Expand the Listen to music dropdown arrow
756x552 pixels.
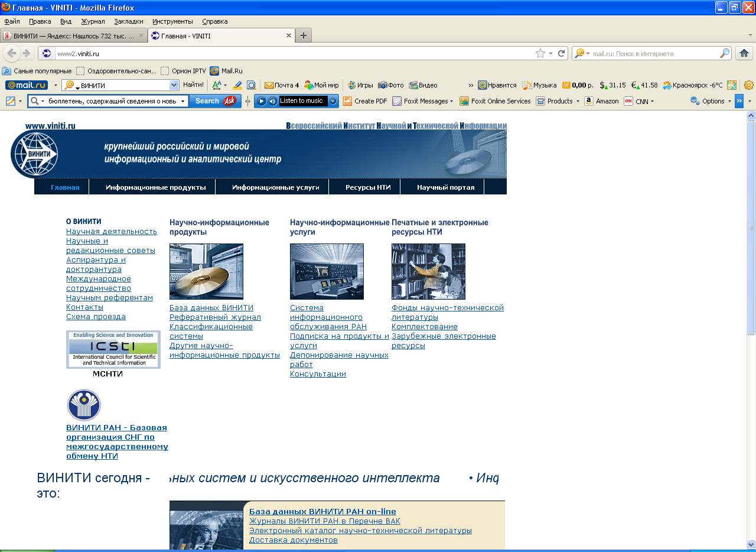333,101
